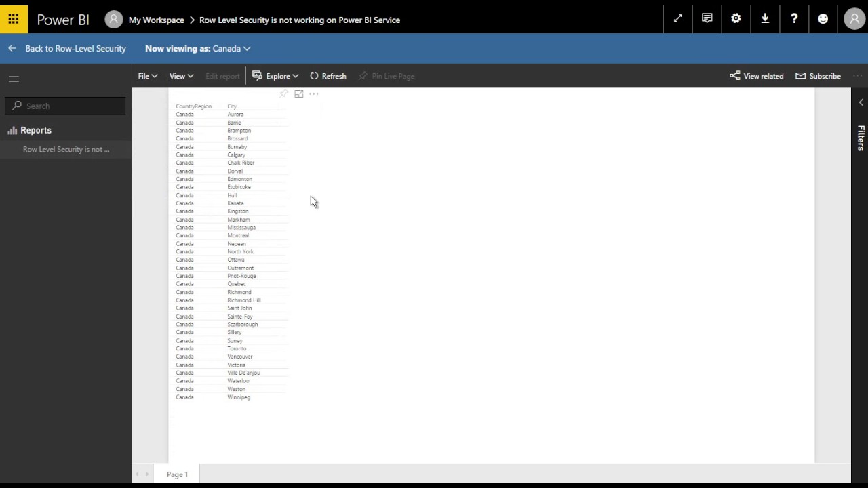The height and width of the screenshot is (488, 868).
Task: Open the Now viewing as Canada dropdown
Action: click(198, 49)
